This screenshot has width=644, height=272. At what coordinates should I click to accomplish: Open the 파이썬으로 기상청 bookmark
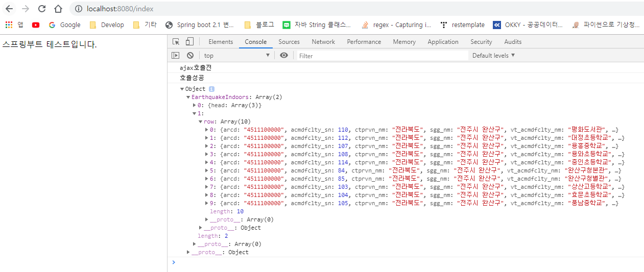[606, 24]
